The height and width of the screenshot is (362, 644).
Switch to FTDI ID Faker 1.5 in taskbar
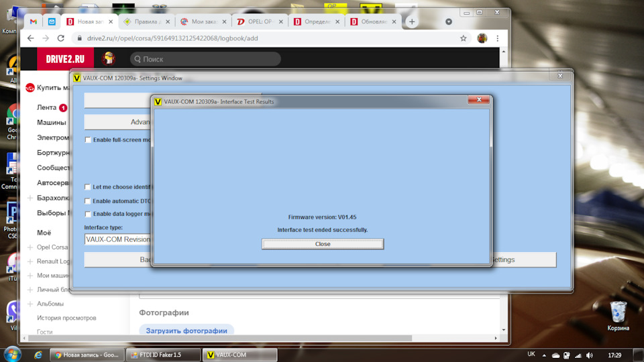pos(163,355)
